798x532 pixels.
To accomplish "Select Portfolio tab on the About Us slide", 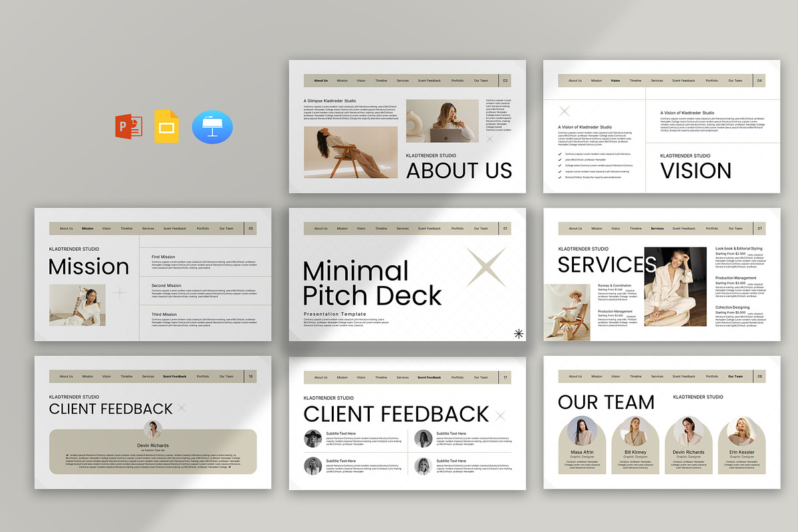I will [458, 80].
